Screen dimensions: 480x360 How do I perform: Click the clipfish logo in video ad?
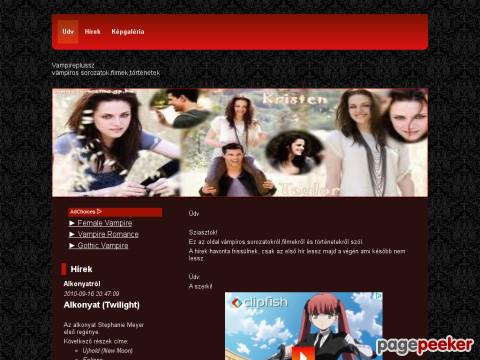click(x=259, y=303)
